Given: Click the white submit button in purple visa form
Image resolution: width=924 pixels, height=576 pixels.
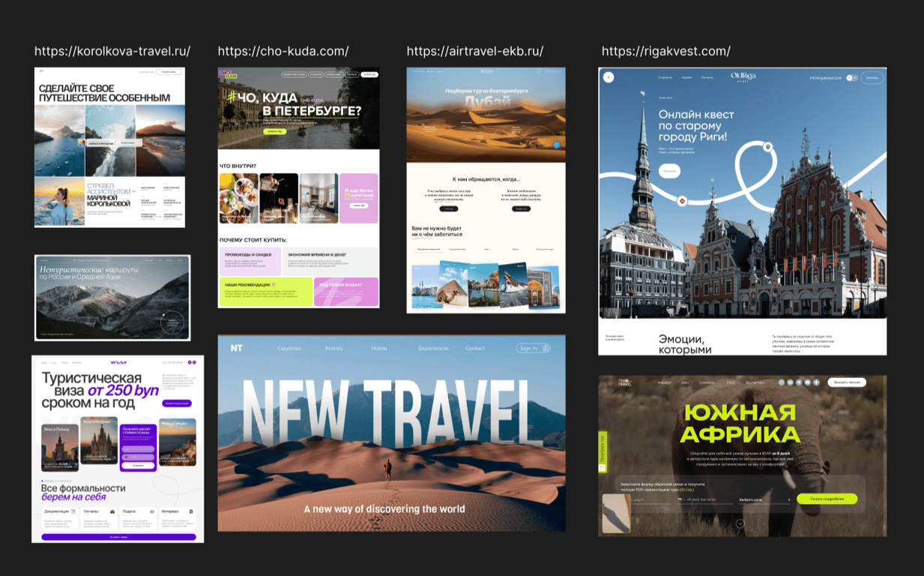Looking at the screenshot, I should tap(138, 466).
